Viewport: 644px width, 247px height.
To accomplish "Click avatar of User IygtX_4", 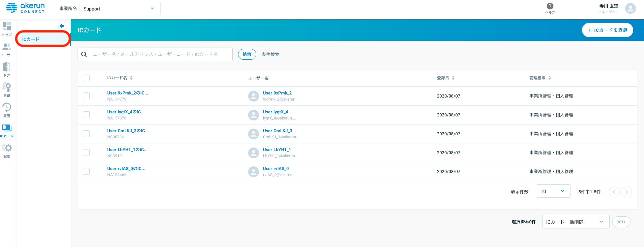I will (x=254, y=115).
